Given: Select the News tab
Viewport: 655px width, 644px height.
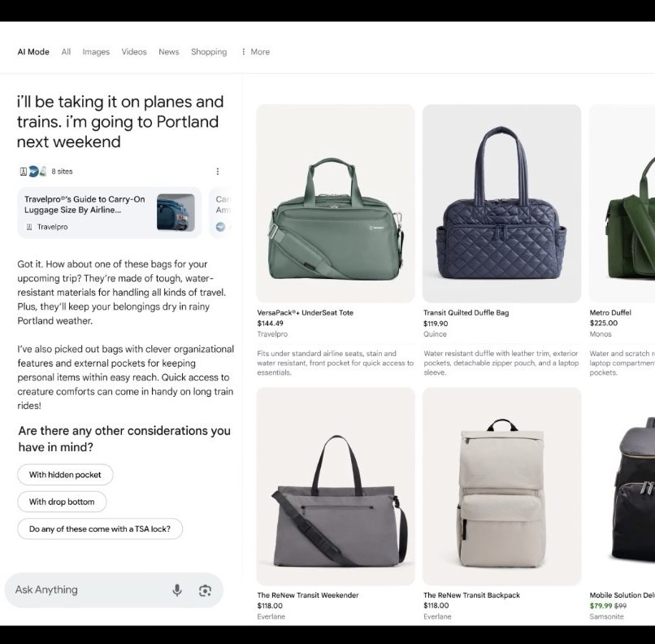Looking at the screenshot, I should point(169,52).
